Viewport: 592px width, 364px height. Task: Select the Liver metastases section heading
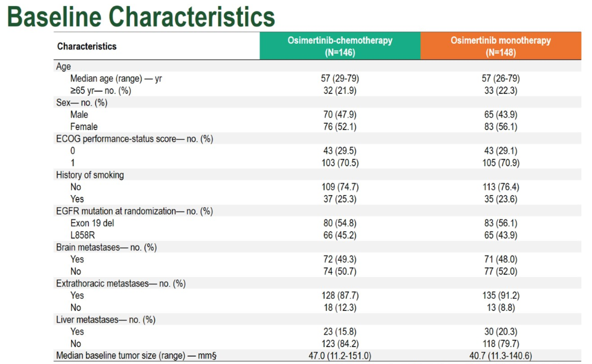106,320
